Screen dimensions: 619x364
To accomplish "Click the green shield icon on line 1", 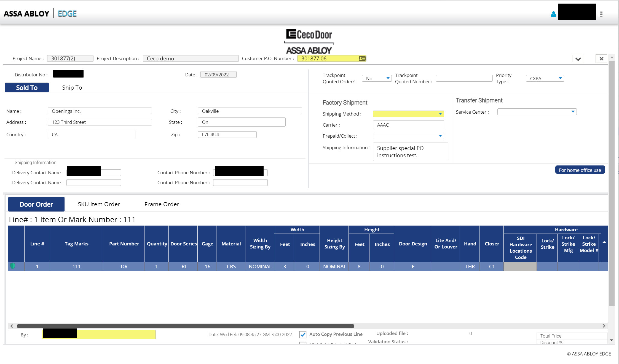I will (13, 266).
